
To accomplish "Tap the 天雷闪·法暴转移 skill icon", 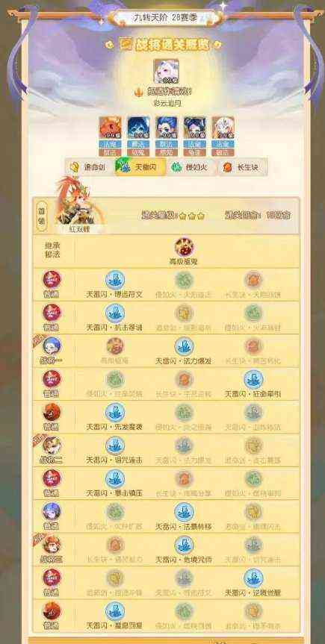I will pyautogui.click(x=184, y=512).
